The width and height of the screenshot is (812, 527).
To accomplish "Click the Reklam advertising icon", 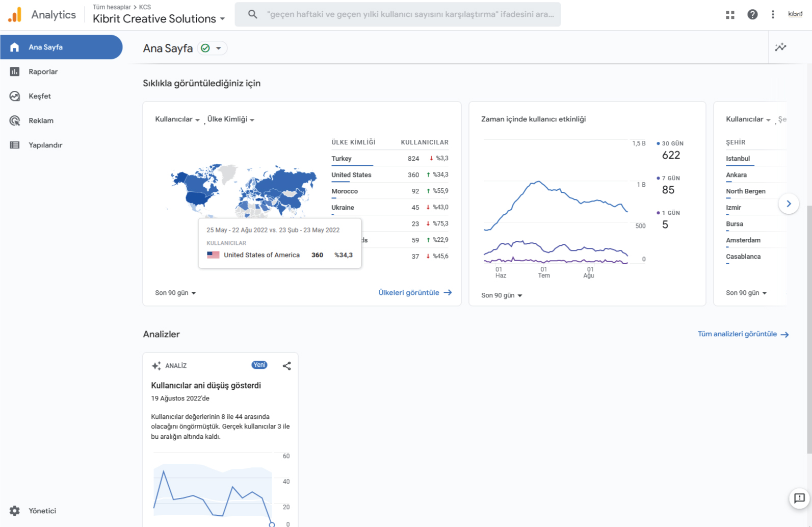I will click(14, 120).
